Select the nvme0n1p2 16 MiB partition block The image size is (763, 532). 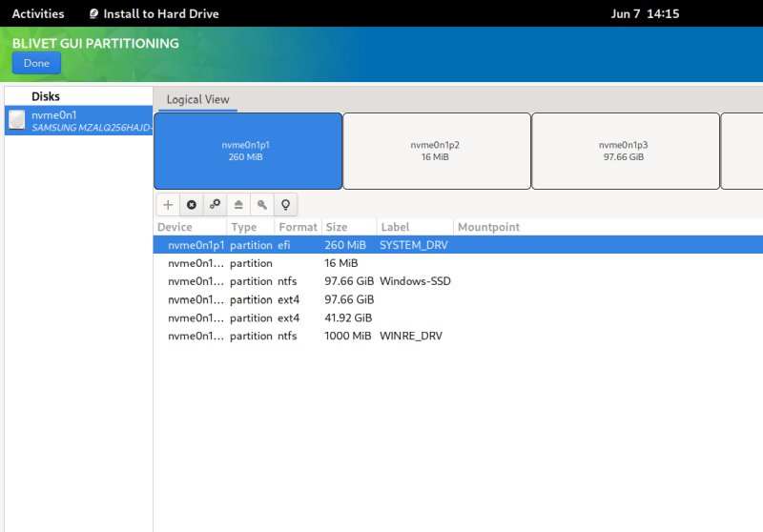[436, 151]
